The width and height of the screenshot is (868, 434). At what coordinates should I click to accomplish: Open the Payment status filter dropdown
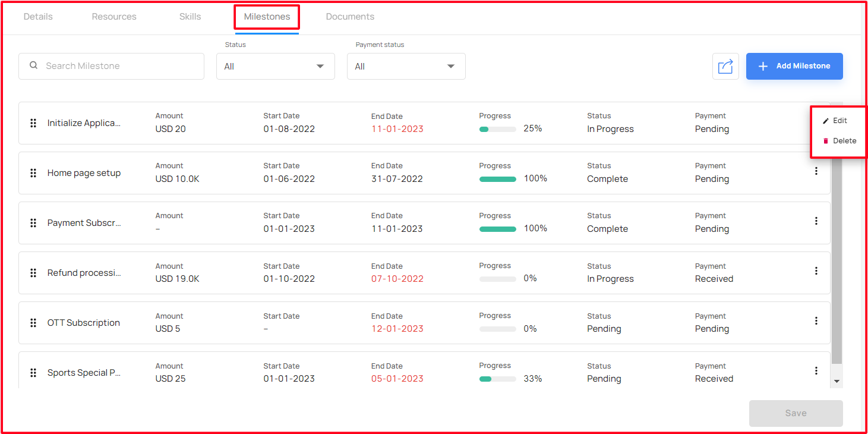pyautogui.click(x=406, y=67)
